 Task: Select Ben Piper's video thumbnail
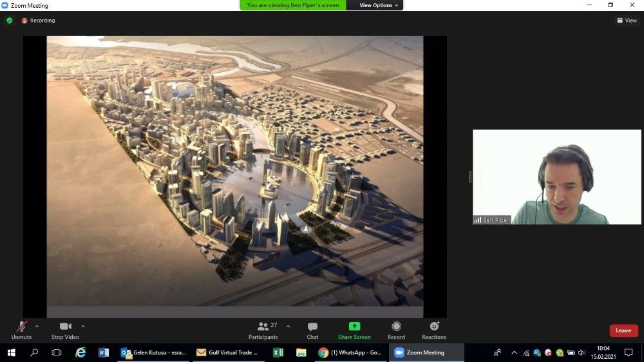point(556,177)
